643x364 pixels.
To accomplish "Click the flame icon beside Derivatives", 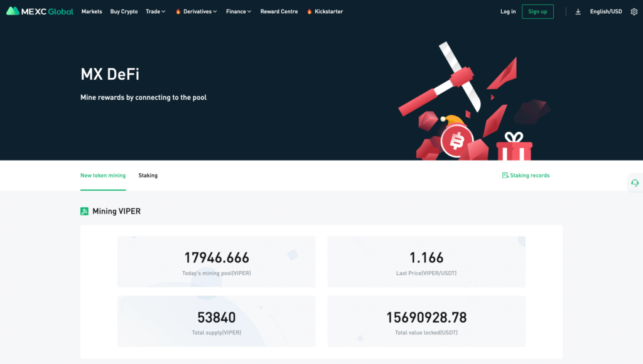I will pos(178,11).
